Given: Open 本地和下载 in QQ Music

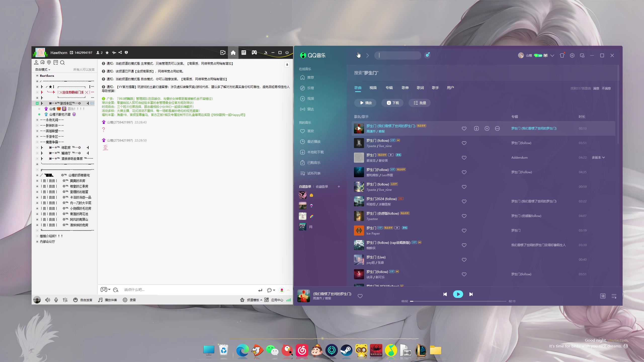Looking at the screenshot, I should (x=312, y=152).
